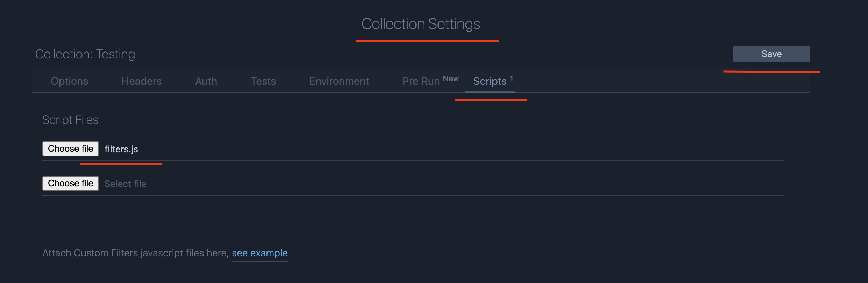Click the Attach Custom Filters description text
Viewport: 868px width, 283px height.
(x=136, y=253)
